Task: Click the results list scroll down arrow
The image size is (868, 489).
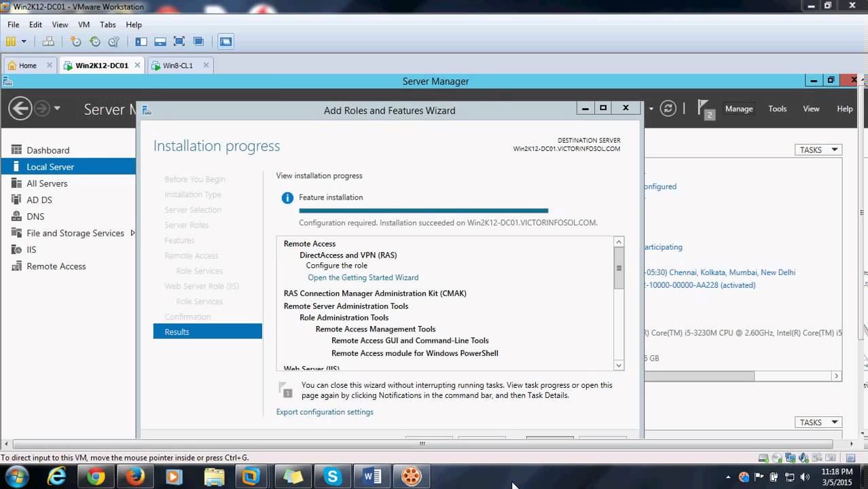Action: point(619,365)
